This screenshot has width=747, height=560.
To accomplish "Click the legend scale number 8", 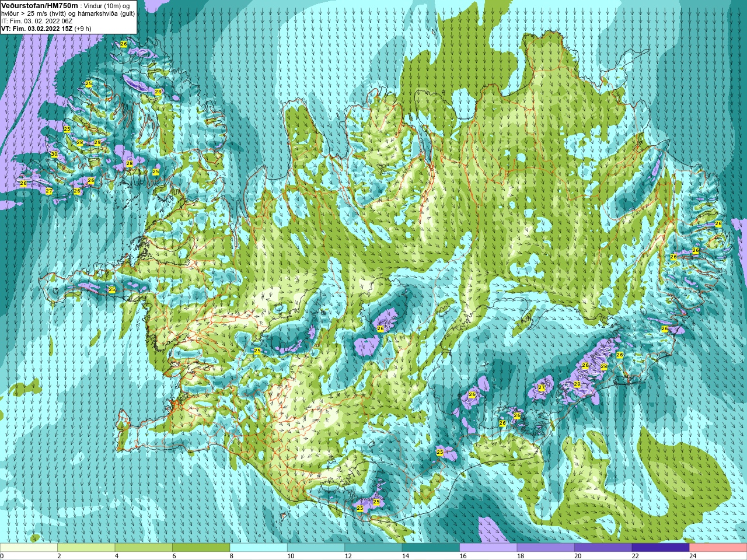I will click(232, 556).
